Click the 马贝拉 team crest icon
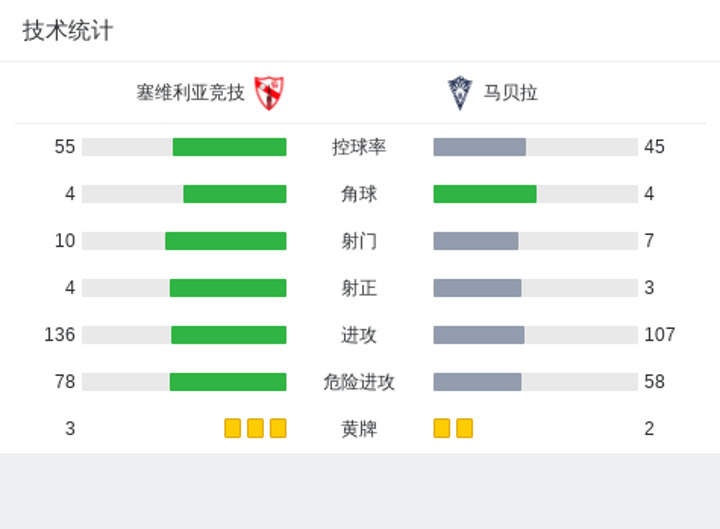Screen dimensions: 720x529 tap(460, 93)
